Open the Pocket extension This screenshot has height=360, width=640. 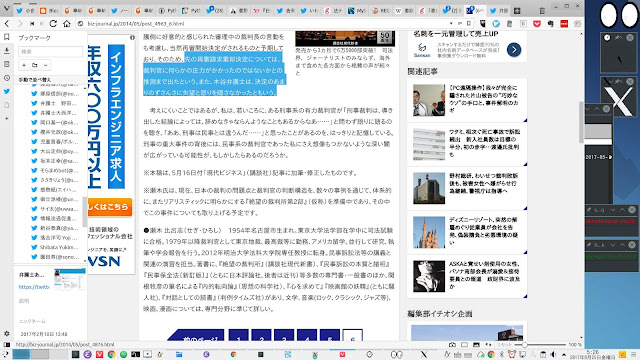[537, 24]
